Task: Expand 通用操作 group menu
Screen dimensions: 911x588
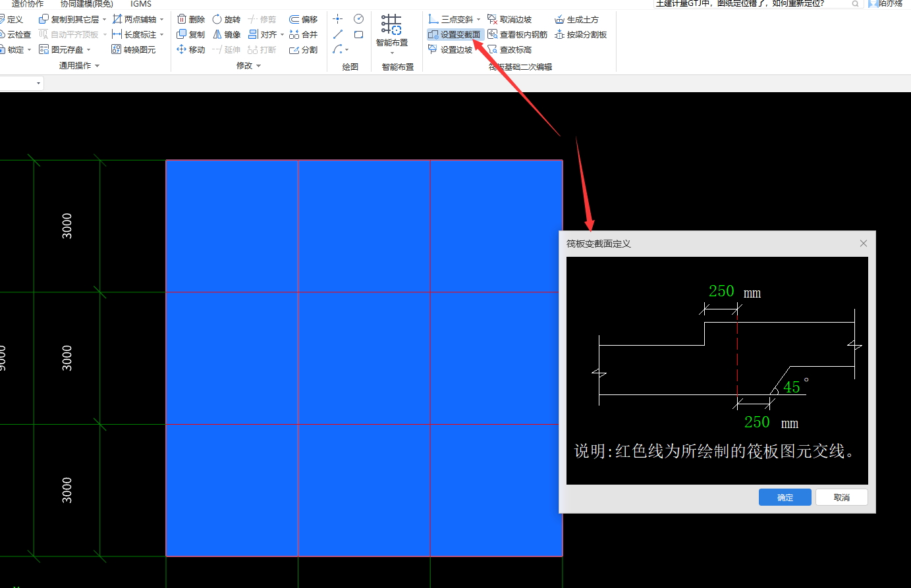Action: (x=79, y=66)
